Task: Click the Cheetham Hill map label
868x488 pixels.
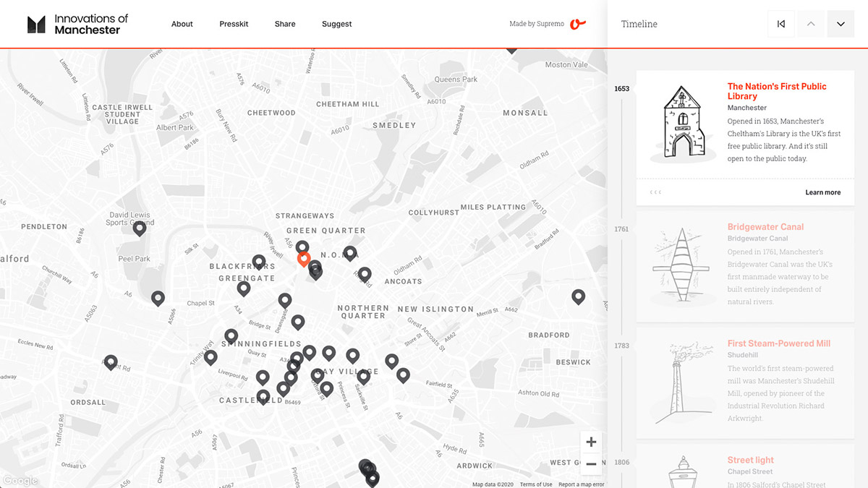Action: coord(348,104)
